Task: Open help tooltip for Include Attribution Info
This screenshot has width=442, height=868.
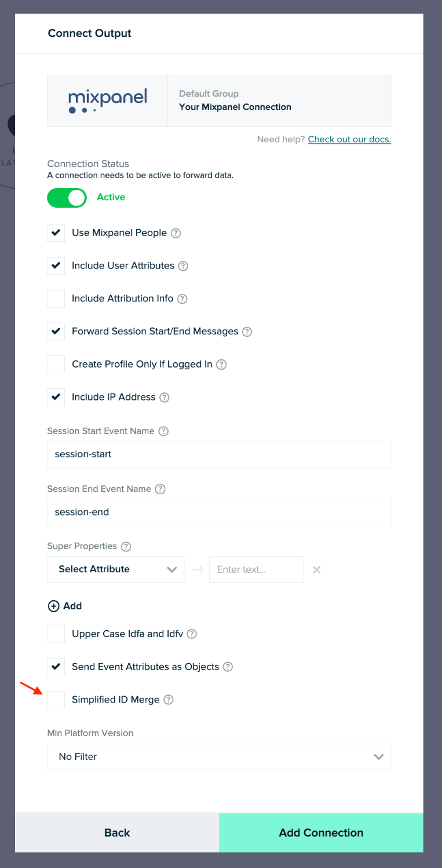Action: click(182, 299)
